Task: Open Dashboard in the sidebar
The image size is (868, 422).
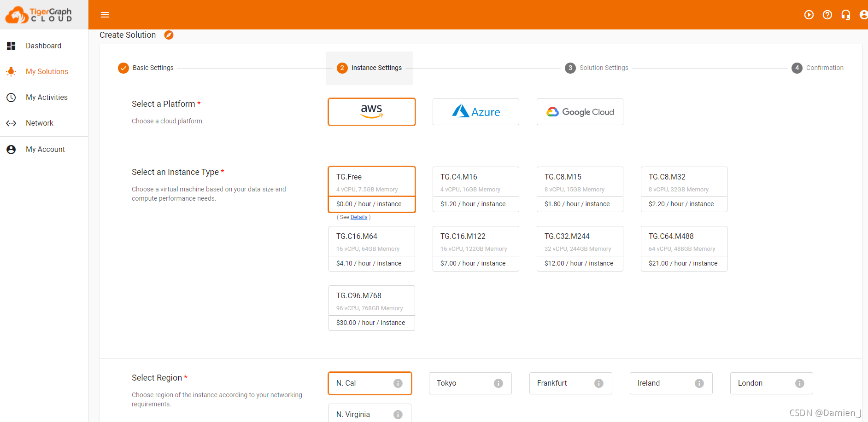Action: (x=44, y=46)
